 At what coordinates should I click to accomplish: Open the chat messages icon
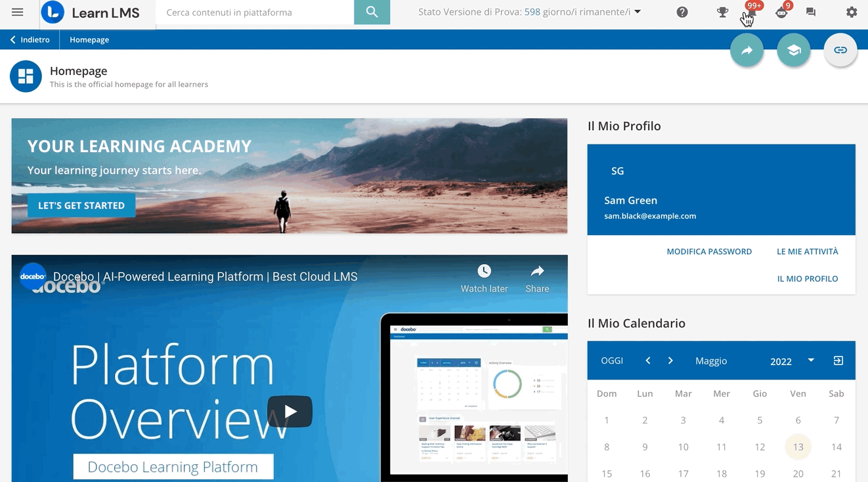811,12
